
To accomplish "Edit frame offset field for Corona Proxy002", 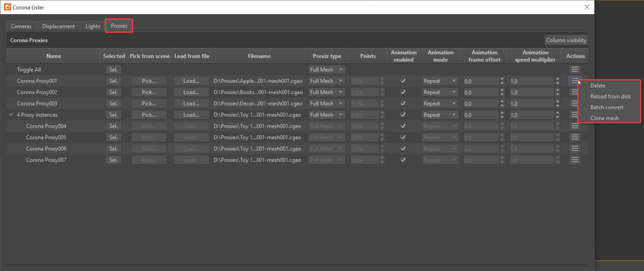I will pos(481,92).
